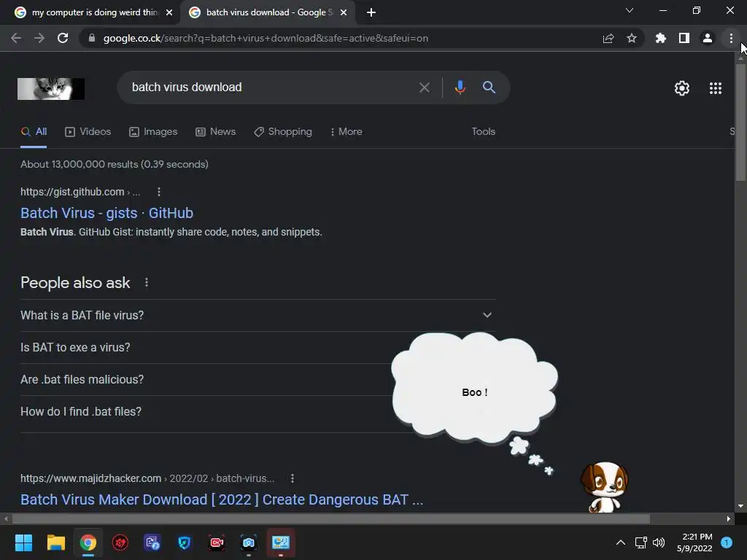
Task: Open blue screen-share app in taskbar
Action: click(x=152, y=542)
